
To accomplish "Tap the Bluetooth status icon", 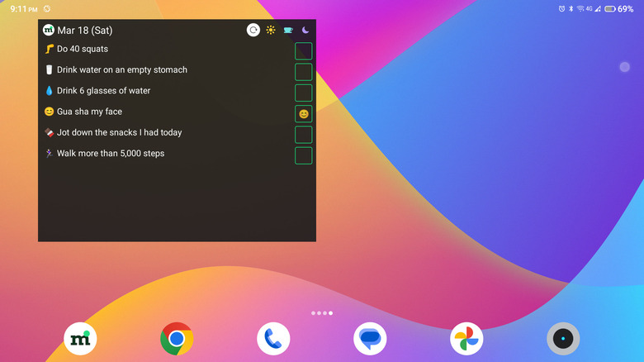I will pos(571,8).
